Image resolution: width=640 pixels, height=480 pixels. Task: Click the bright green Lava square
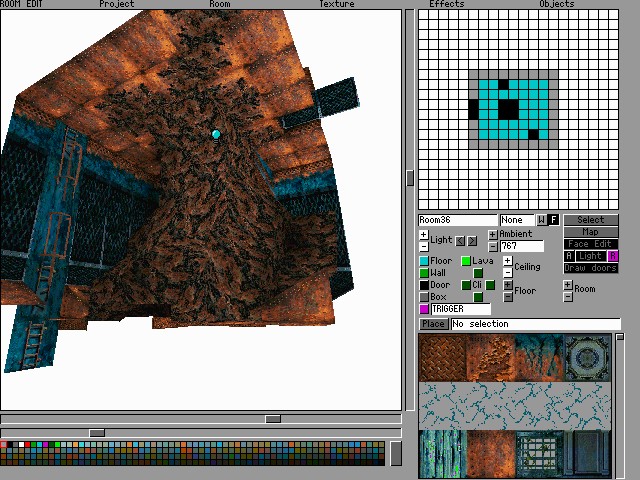pos(466,261)
